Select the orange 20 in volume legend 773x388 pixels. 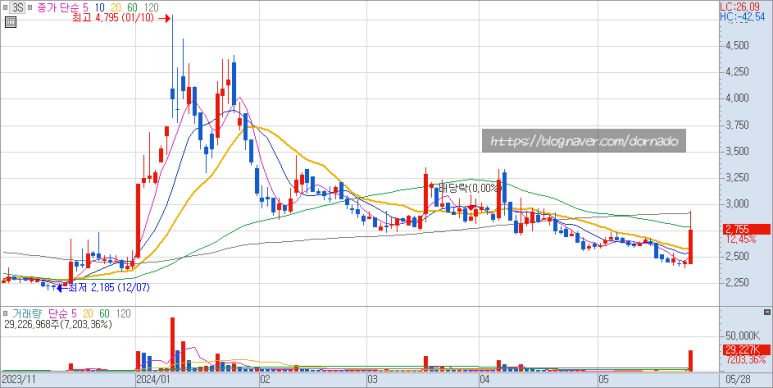click(88, 314)
